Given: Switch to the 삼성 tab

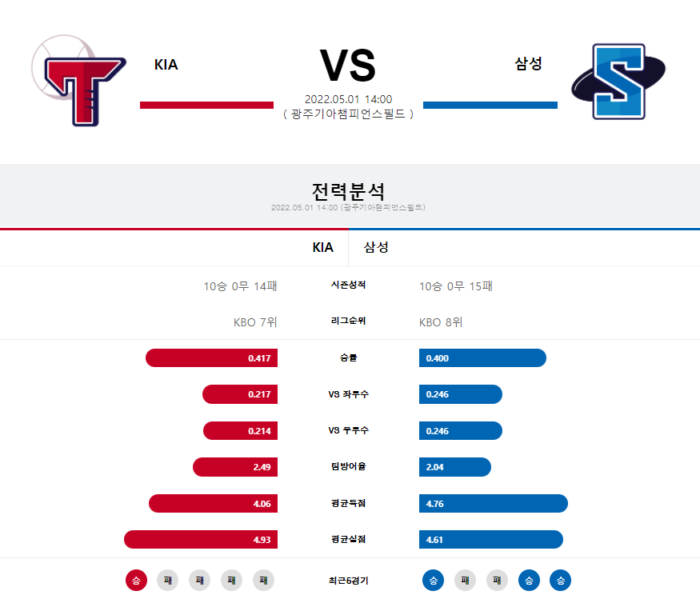Looking at the screenshot, I should click(x=376, y=247).
